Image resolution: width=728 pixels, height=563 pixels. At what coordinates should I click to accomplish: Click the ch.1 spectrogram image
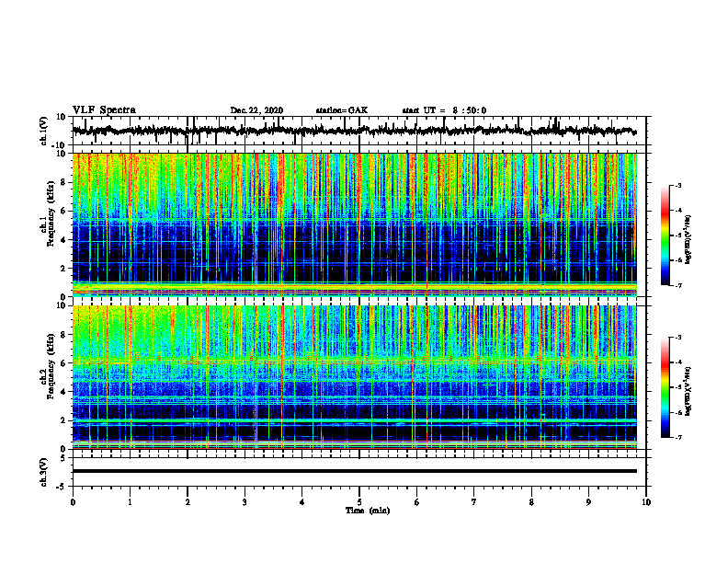pyautogui.click(x=355, y=224)
